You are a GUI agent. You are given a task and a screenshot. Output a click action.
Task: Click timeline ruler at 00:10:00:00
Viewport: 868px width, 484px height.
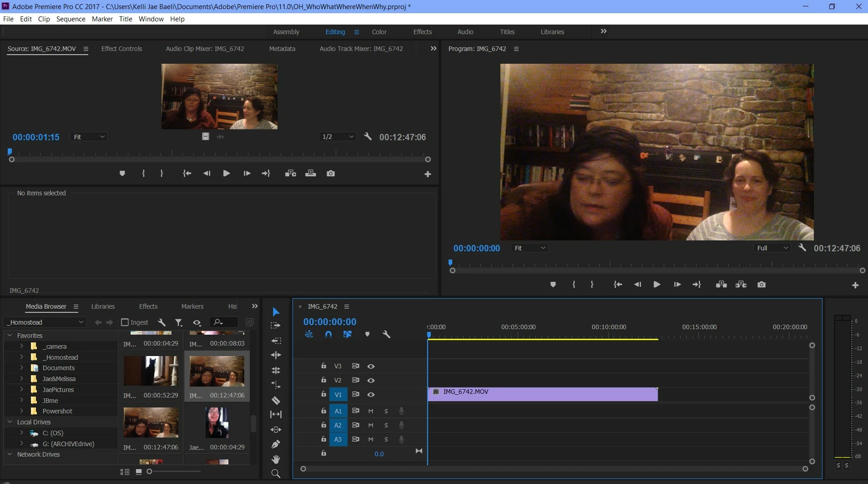click(x=609, y=327)
